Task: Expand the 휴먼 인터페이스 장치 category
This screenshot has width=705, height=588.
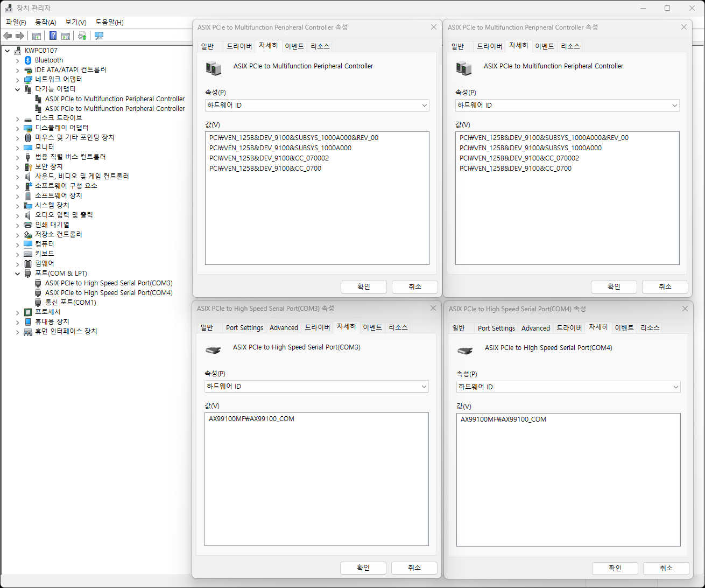Action: click(x=17, y=332)
